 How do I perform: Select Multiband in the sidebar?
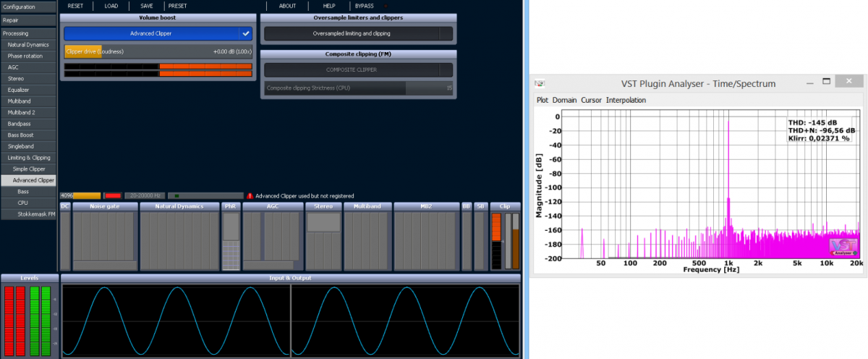(27, 101)
